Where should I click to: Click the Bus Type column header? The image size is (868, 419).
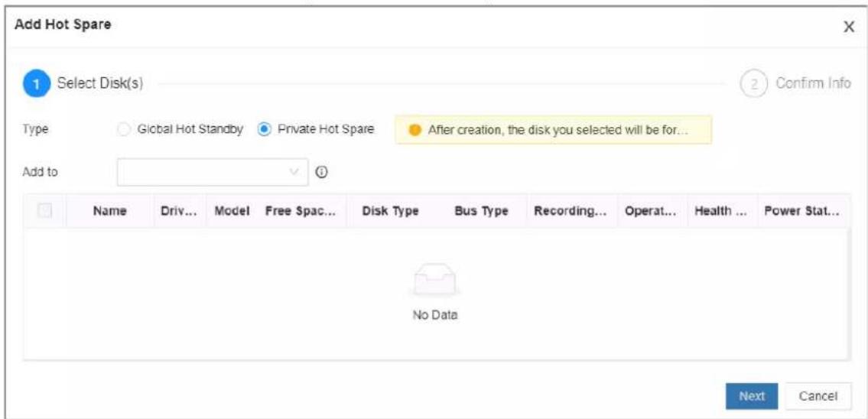click(x=481, y=211)
